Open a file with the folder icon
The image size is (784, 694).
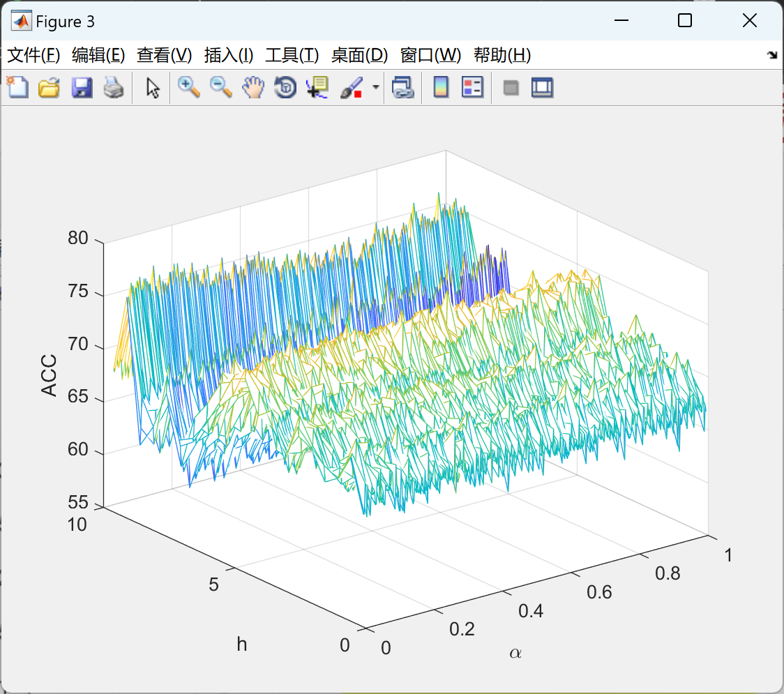click(x=49, y=87)
